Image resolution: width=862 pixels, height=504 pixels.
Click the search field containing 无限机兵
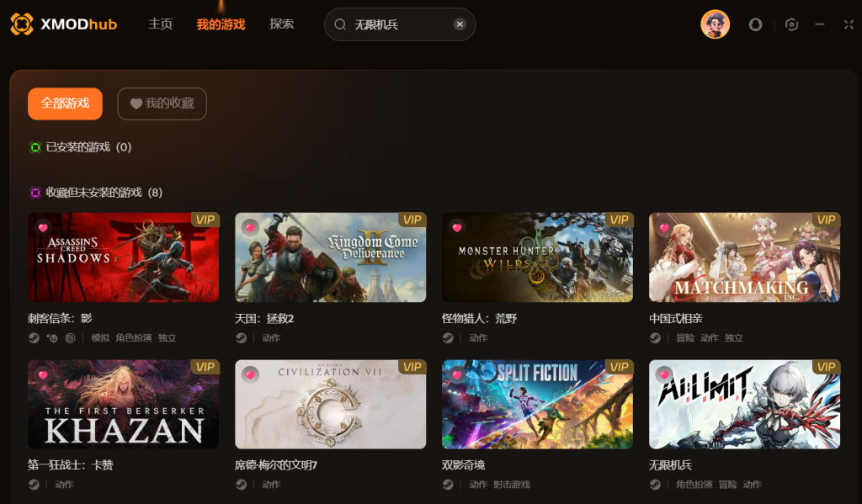coord(400,24)
